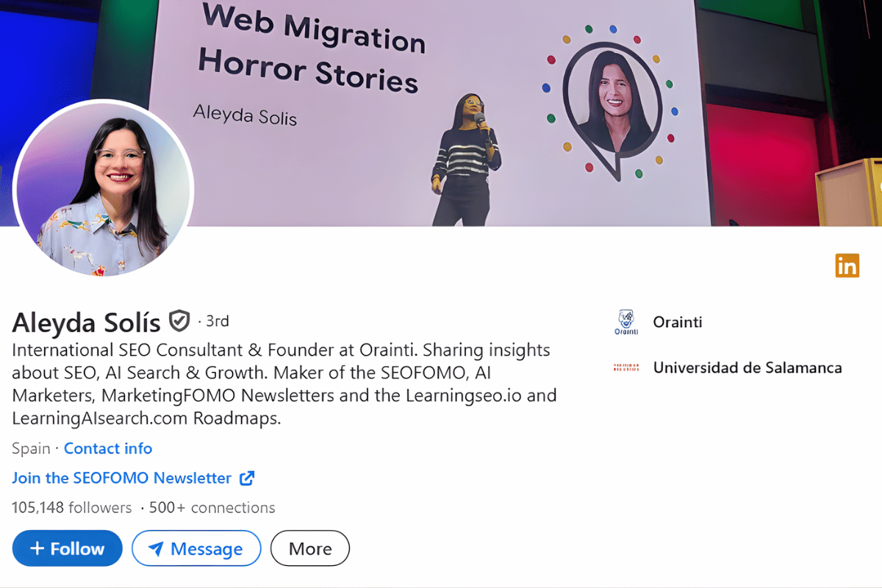Viewport: 882px width, 588px height.
Task: Click the Web Migration Horror Stories banner title
Action: (310, 50)
